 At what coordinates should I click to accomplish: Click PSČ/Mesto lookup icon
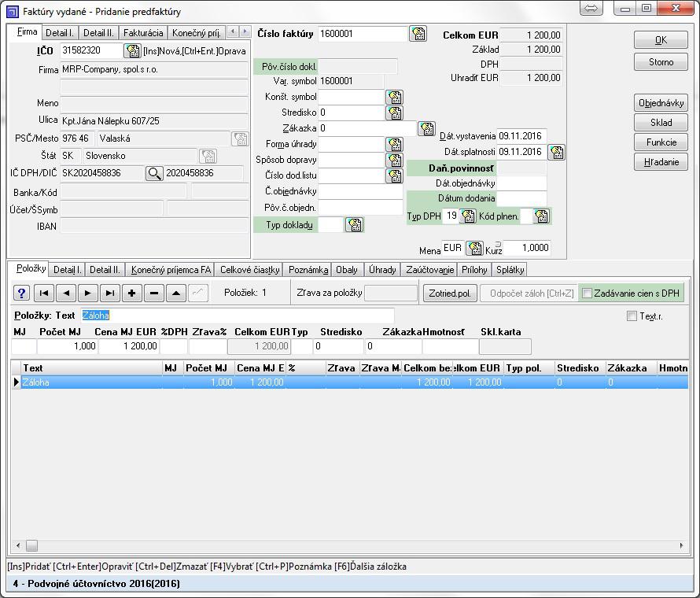(x=240, y=138)
